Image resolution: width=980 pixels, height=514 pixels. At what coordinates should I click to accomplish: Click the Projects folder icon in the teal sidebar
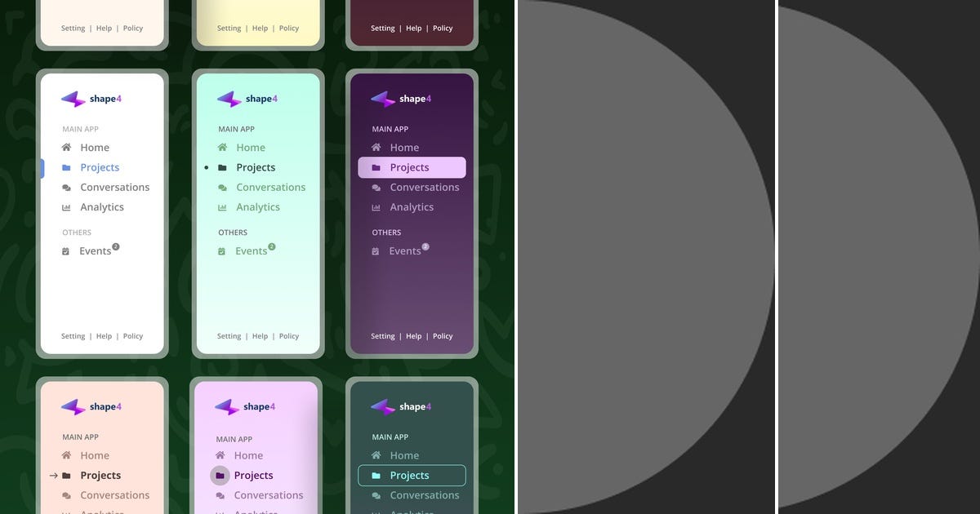[x=376, y=476]
